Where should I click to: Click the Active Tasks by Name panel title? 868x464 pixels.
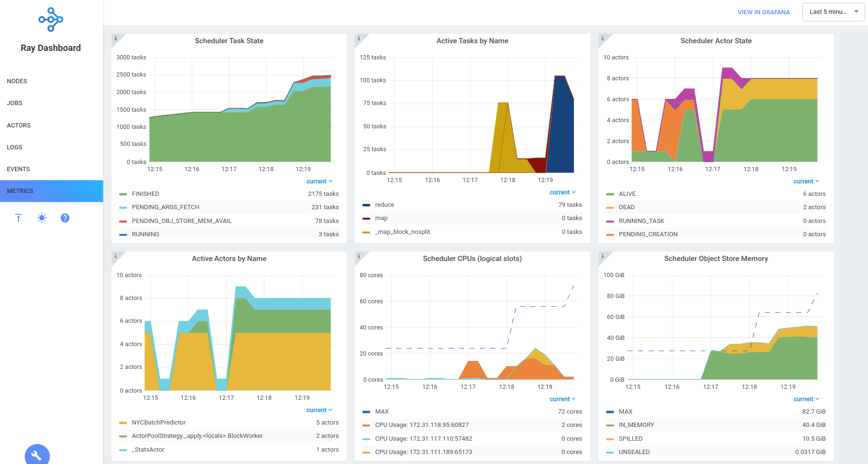coord(472,41)
